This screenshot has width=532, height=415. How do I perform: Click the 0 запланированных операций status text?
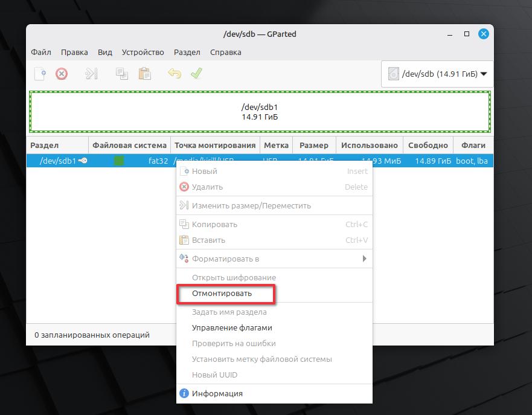(x=92, y=335)
